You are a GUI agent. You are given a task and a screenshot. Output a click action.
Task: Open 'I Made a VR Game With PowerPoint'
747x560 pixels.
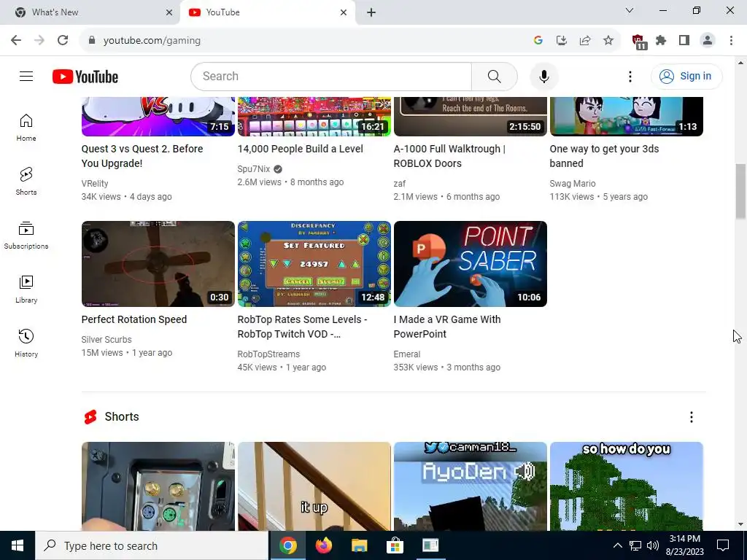pos(447,327)
